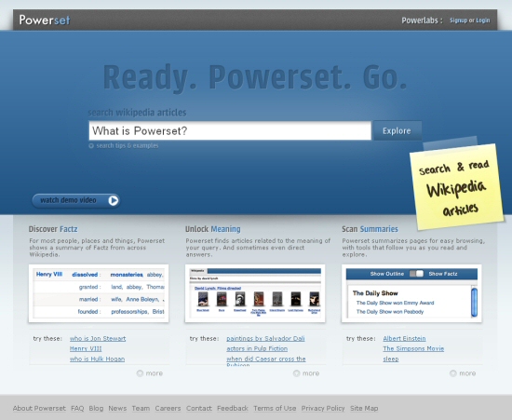Click the 'Scan Summaries' heading
The width and height of the screenshot is (512, 420).
tap(370, 229)
